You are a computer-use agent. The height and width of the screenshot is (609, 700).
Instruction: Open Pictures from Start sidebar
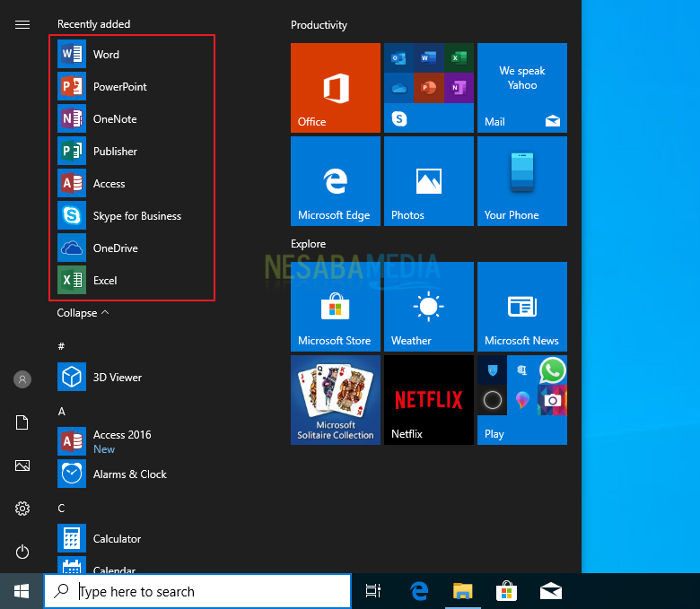pyautogui.click(x=22, y=465)
